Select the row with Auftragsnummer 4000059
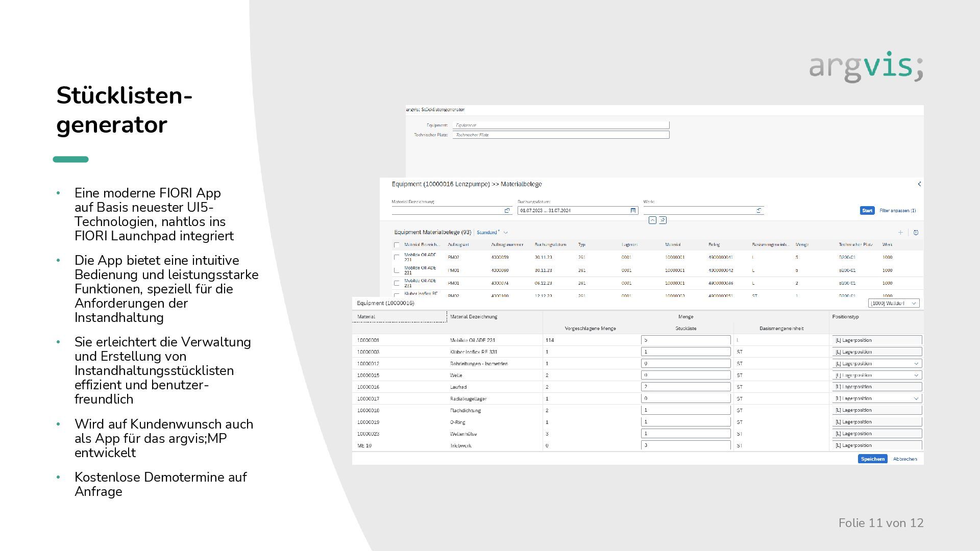980x551 pixels. pos(397,257)
